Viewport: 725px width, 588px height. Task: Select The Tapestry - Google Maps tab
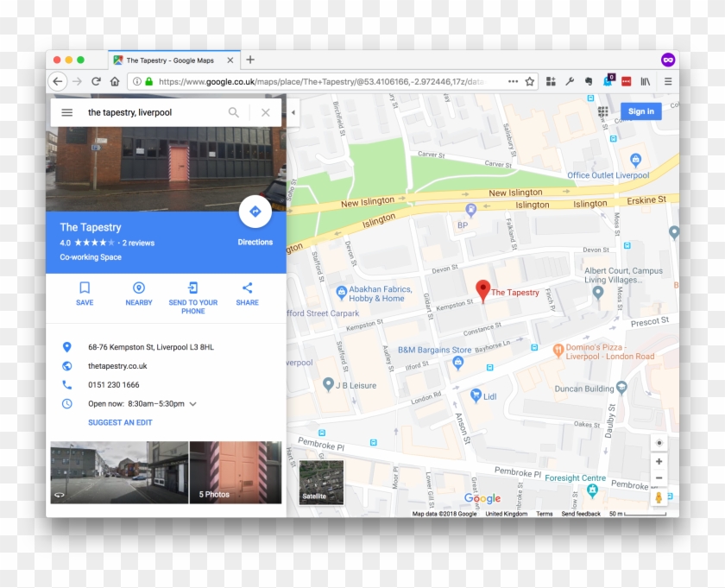(169, 60)
